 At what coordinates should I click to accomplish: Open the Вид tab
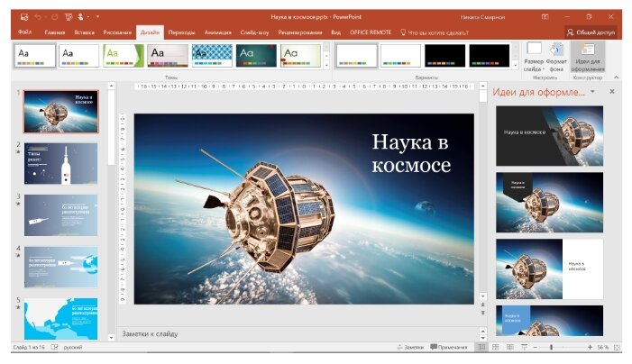335,32
